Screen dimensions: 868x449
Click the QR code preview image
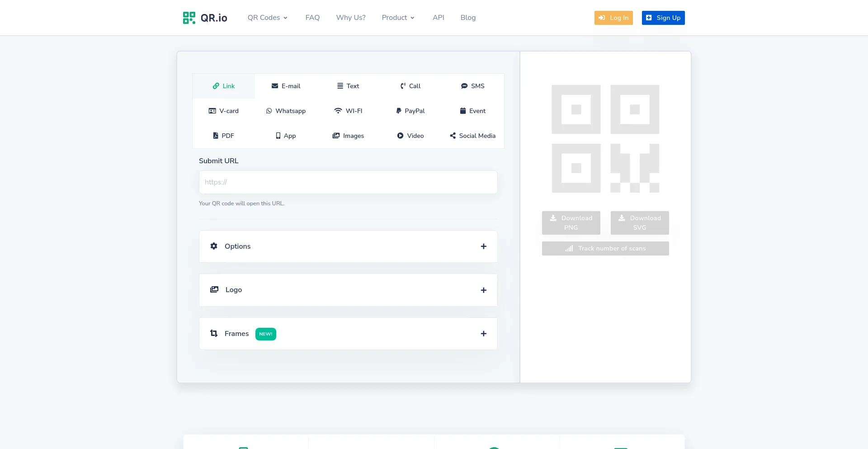click(605, 139)
